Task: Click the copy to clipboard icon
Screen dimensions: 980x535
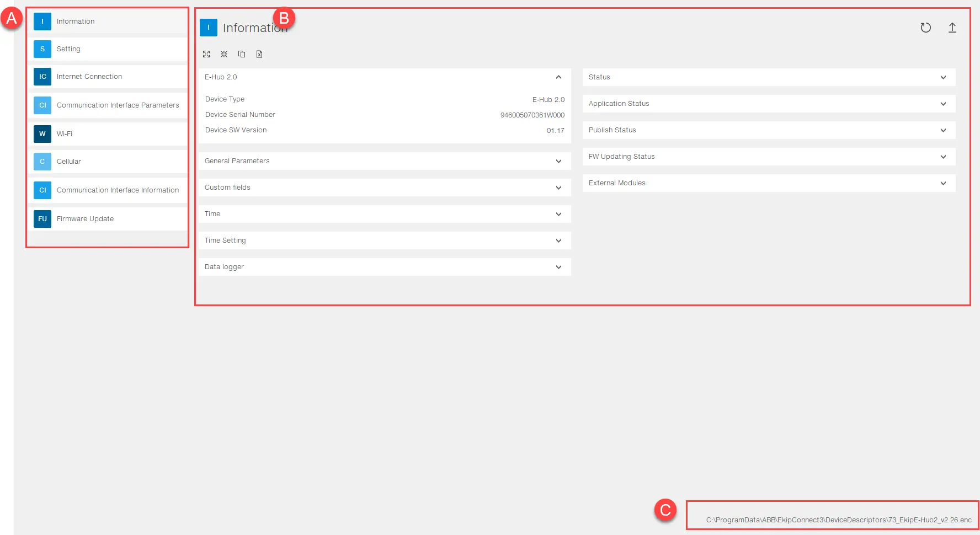Action: [242, 54]
